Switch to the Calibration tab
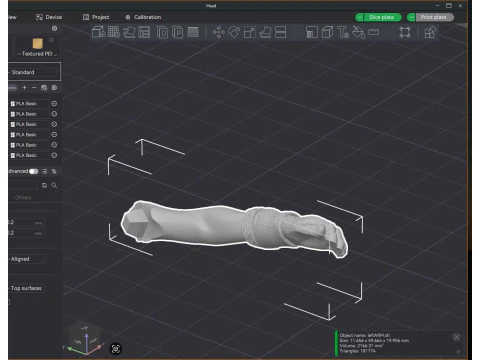This screenshot has width=480, height=360. 143,17
